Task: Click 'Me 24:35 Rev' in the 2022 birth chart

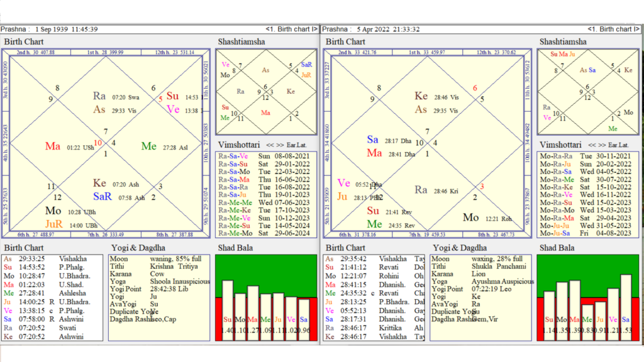Action: tap(391, 224)
